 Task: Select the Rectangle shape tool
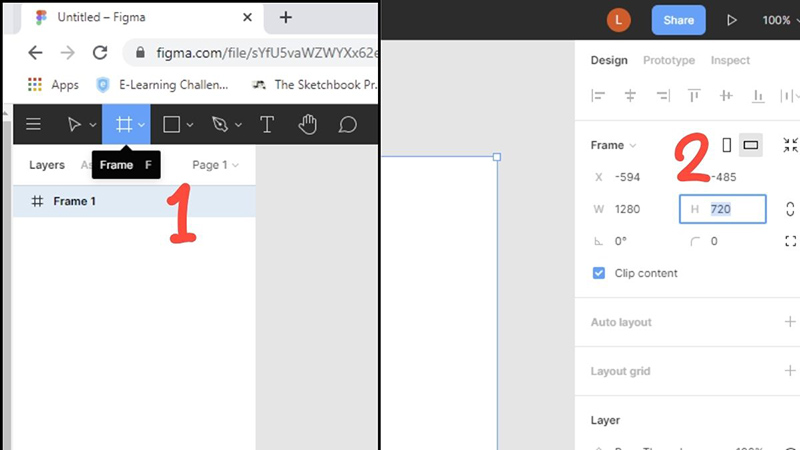(171, 124)
